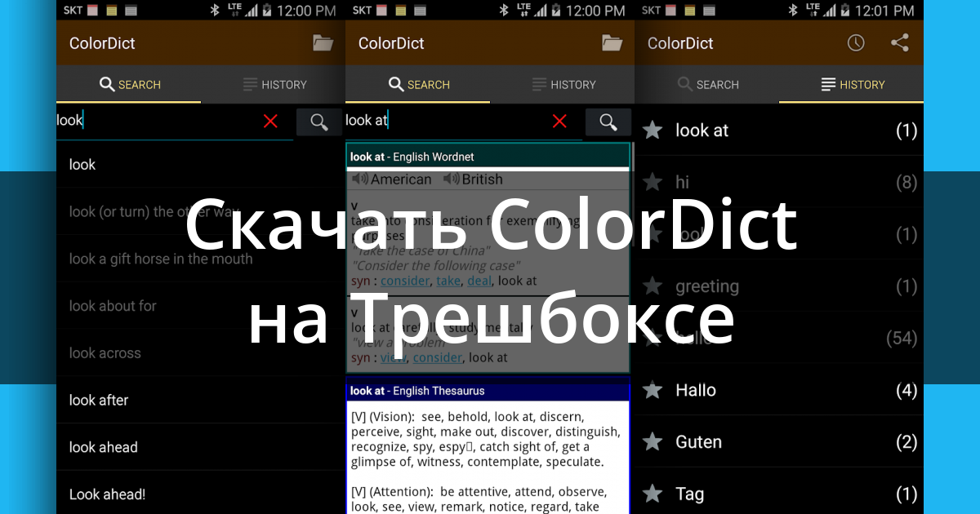
Task: Select suggestion 'look (or turn) the other way'
Action: (201, 212)
